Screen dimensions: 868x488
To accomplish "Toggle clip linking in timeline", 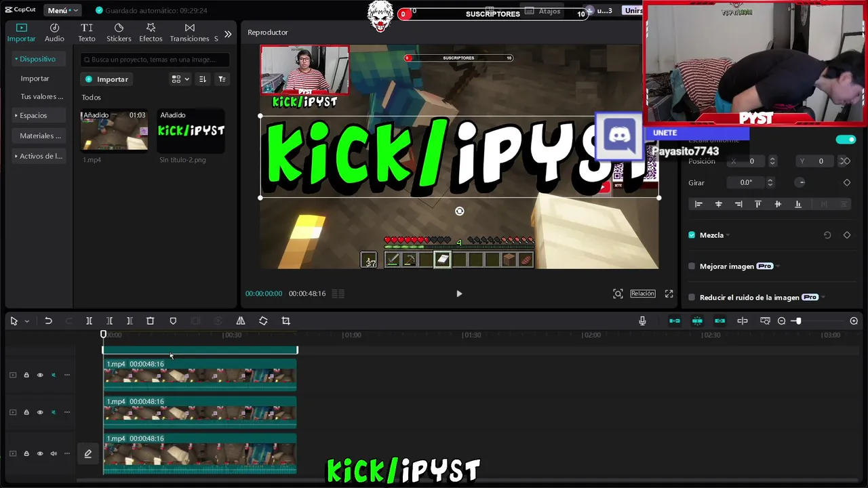I will point(720,321).
